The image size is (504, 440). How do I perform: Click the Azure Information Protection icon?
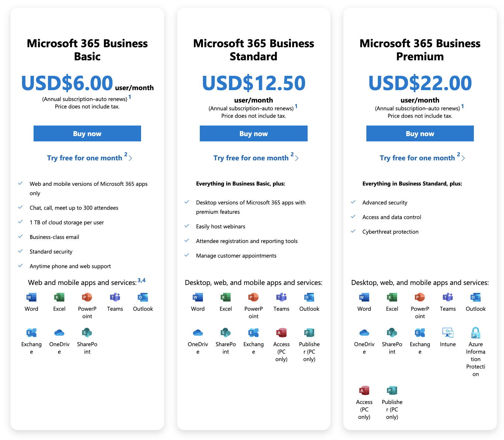(476, 333)
